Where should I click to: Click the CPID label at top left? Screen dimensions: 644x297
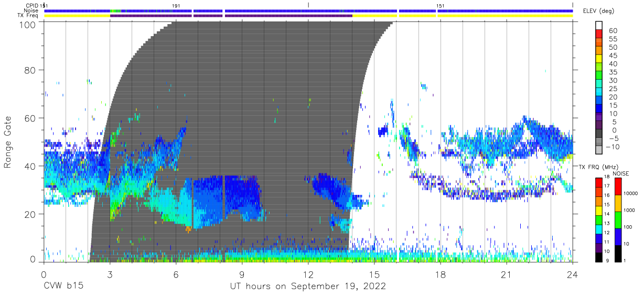(x=31, y=5)
